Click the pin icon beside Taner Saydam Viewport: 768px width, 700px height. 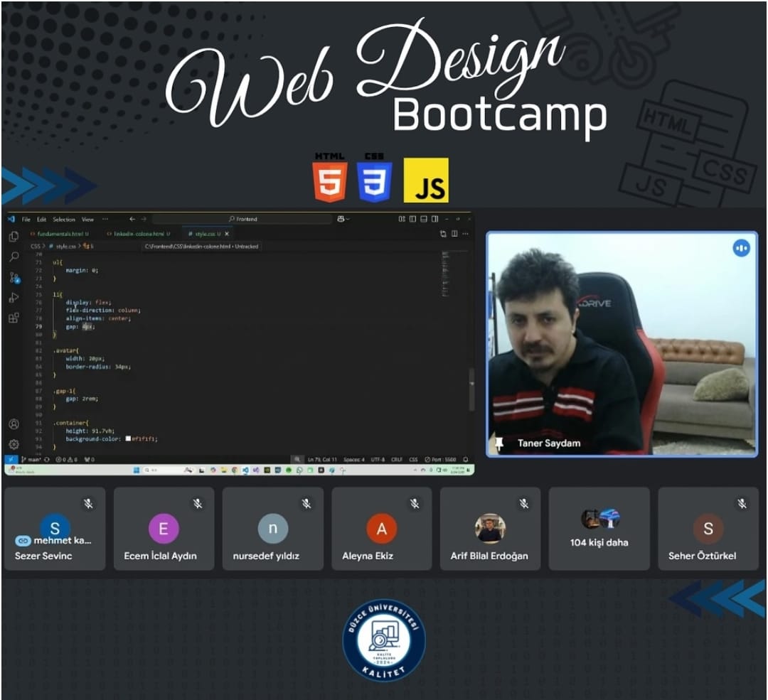pos(499,443)
